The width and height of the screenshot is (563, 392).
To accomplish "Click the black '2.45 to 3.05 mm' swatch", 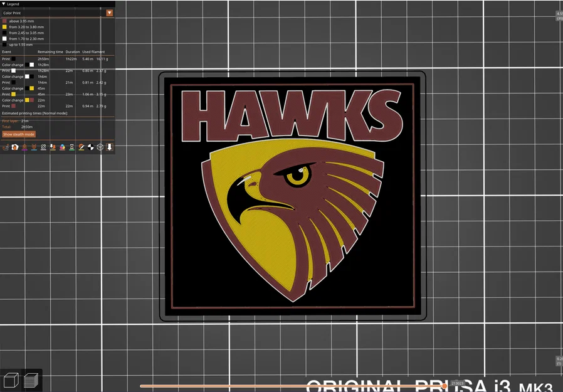I will 4,33.
